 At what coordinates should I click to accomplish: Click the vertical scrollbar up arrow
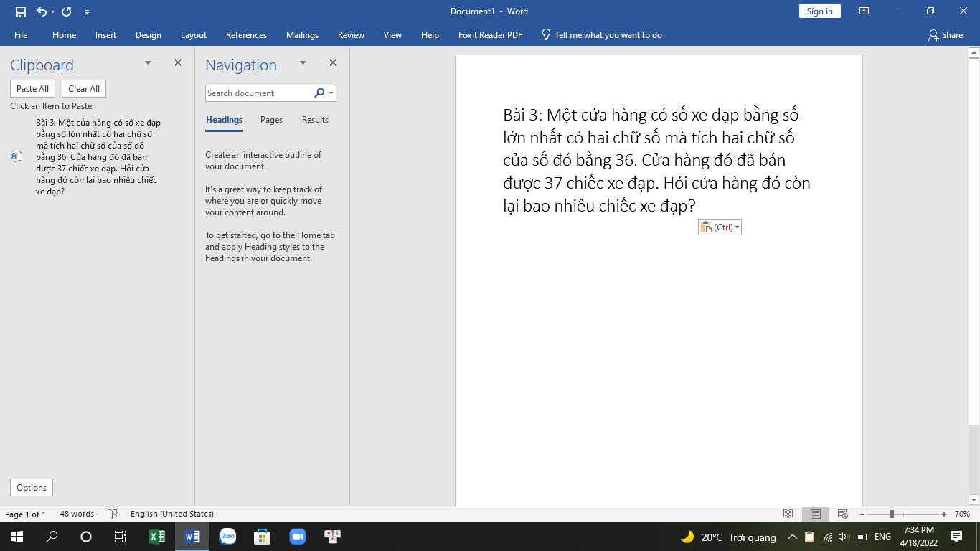(x=974, y=52)
